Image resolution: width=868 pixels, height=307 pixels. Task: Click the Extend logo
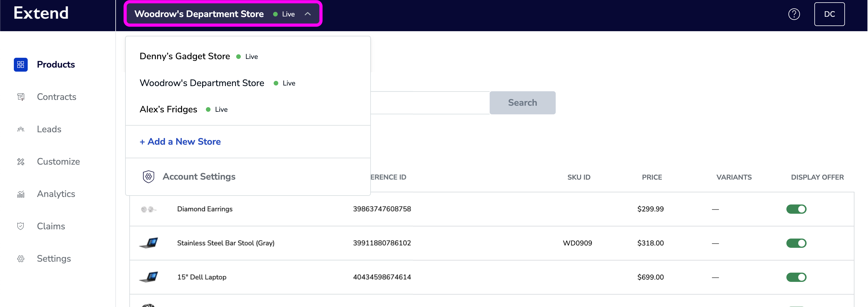tap(41, 13)
